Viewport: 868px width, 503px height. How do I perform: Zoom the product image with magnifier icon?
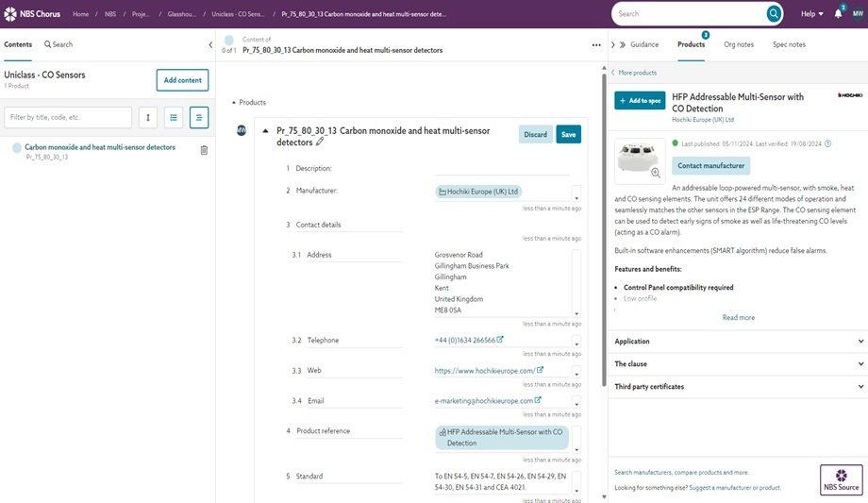point(656,173)
